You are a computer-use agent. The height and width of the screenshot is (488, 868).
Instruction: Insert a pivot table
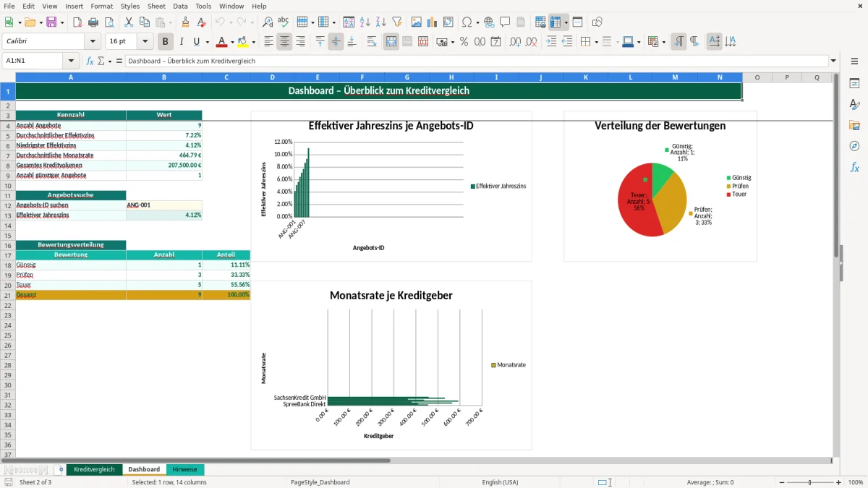448,22
